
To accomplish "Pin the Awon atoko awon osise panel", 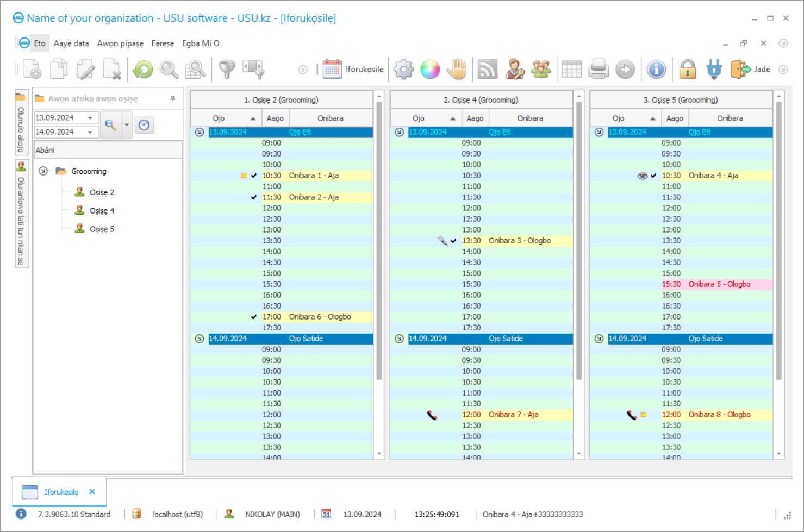I will (x=173, y=98).
